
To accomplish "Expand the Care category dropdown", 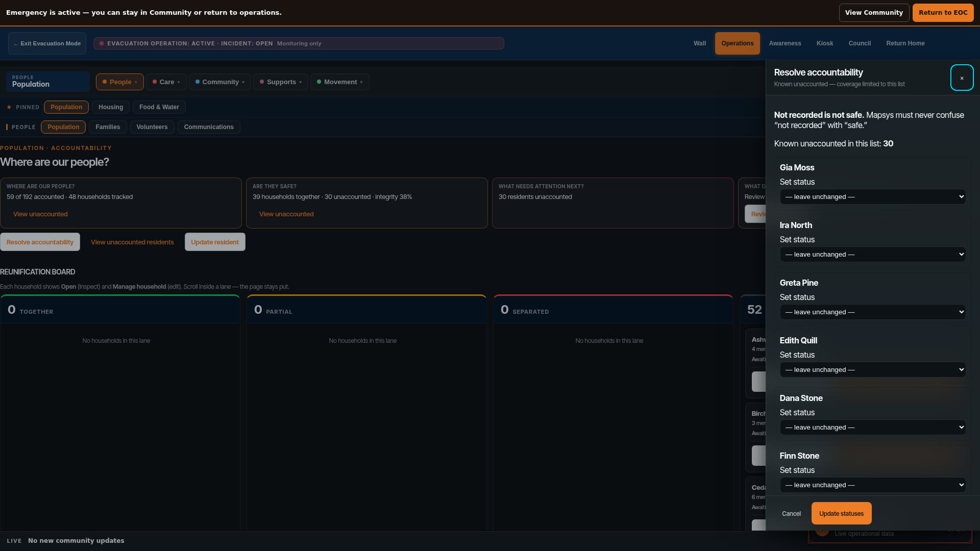I will point(166,82).
